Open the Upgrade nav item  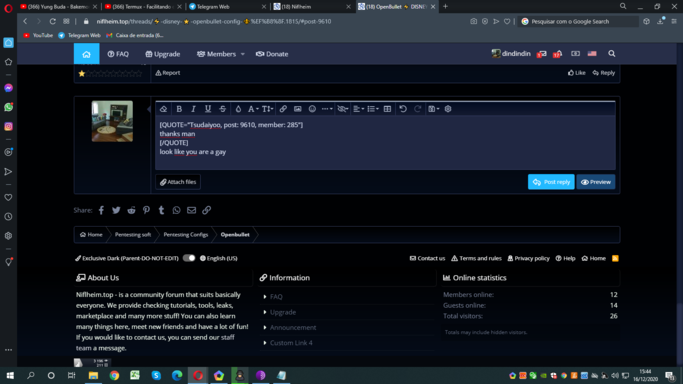(162, 54)
